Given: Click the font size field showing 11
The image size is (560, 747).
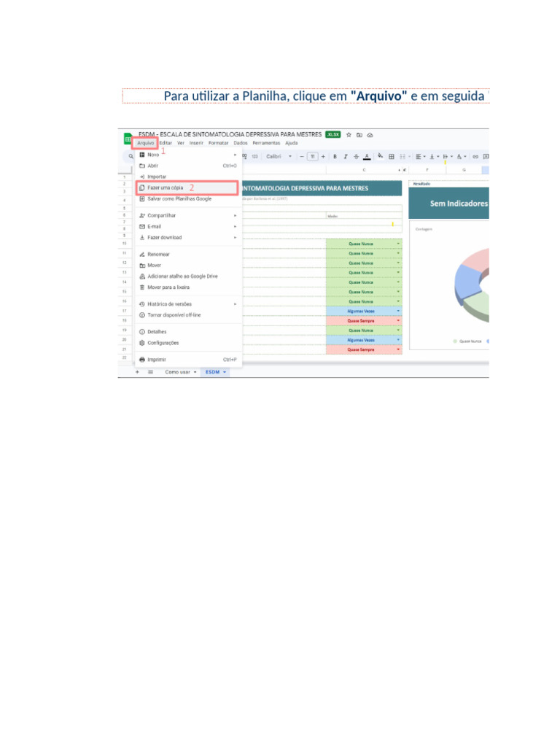Looking at the screenshot, I should click(x=312, y=156).
